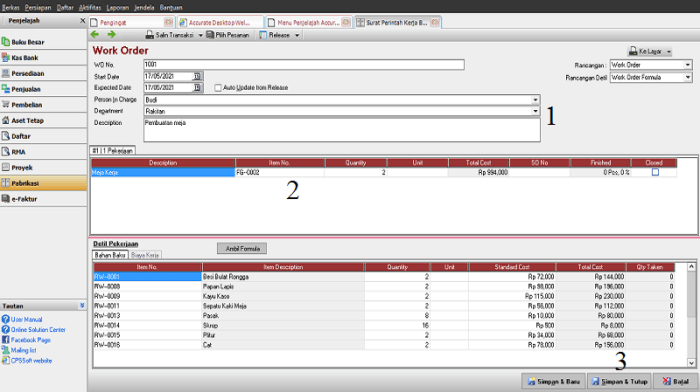This screenshot has width=700, height=392.
Task: Click Pilih Pesanan toolbar button
Action: point(228,35)
